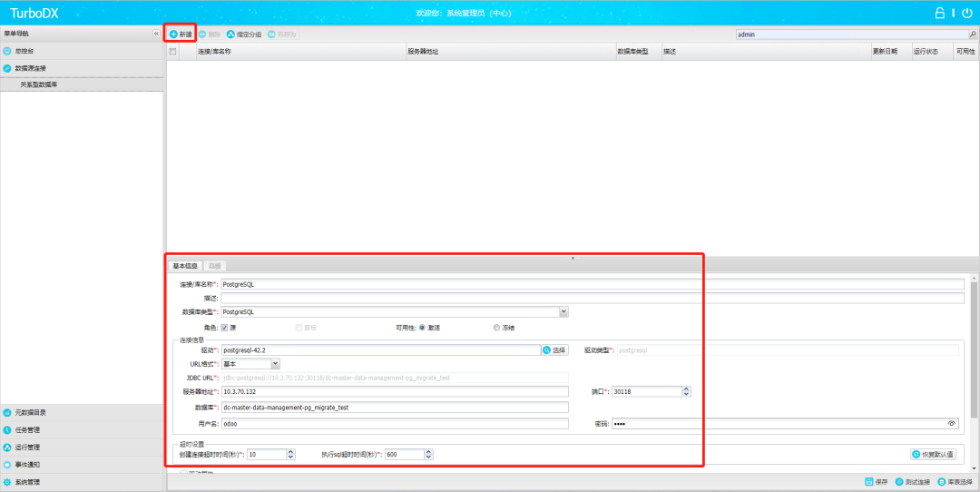Increase 执行sql超时时间 with spinner
Screen dimensions: 980x492
tap(428, 452)
